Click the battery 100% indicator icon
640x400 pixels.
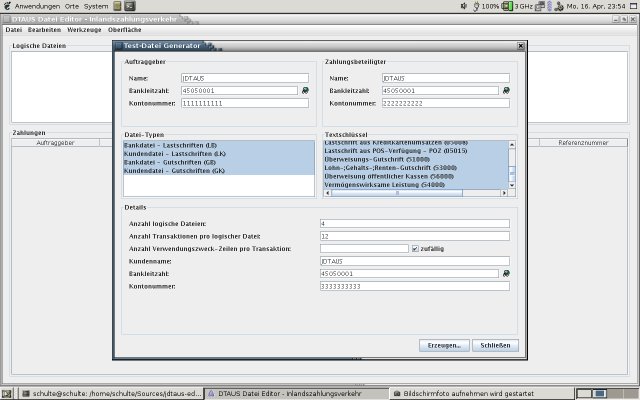pyautogui.click(x=474, y=6)
